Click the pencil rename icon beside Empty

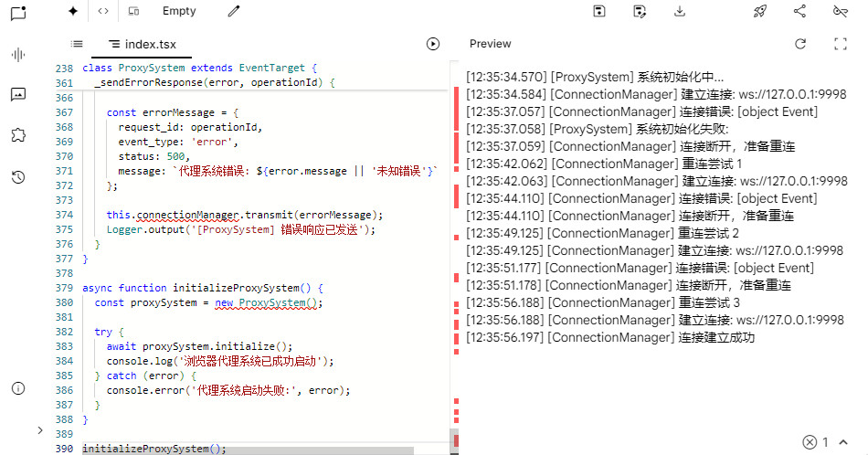click(x=234, y=11)
